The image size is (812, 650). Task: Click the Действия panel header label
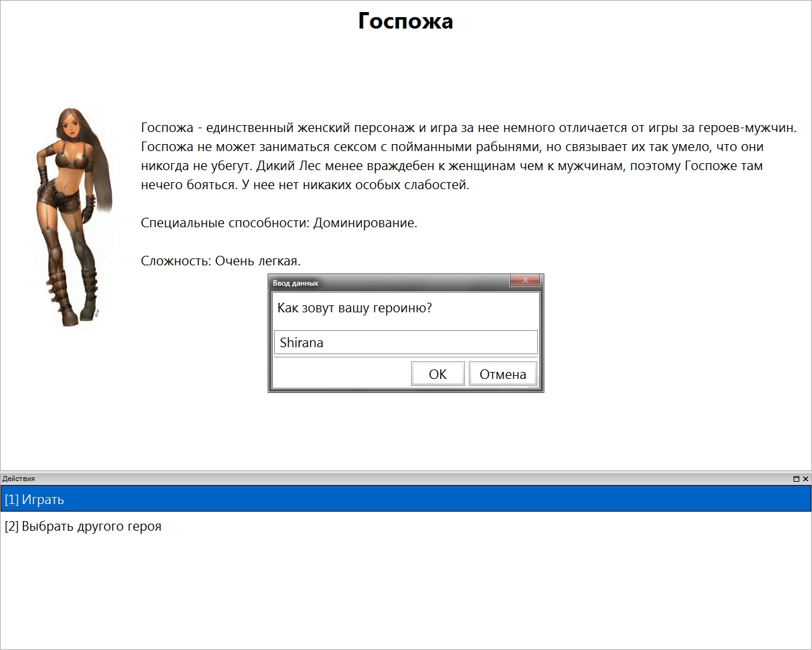tap(18, 479)
